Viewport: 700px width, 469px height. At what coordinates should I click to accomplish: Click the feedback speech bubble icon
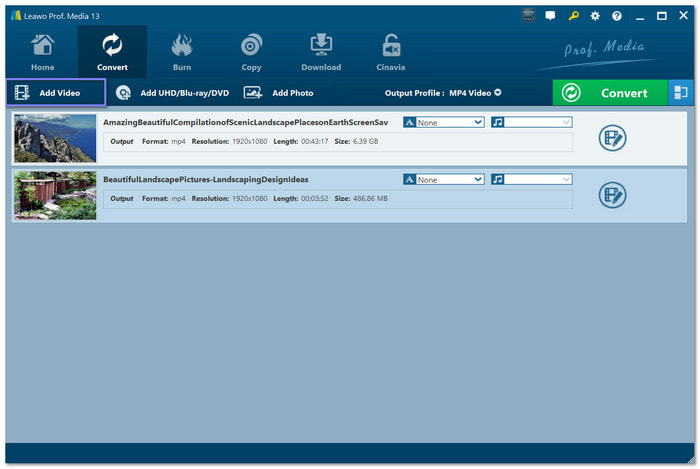click(551, 16)
